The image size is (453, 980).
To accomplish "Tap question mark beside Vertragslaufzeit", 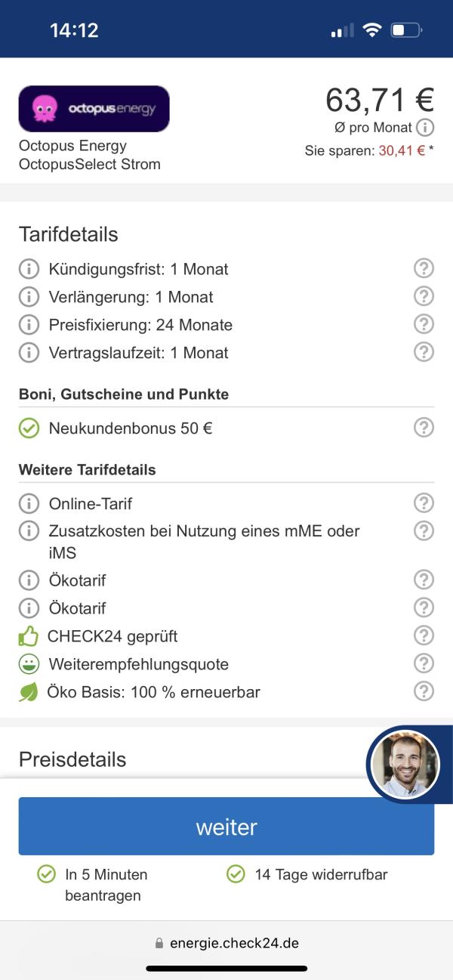I will tap(424, 352).
